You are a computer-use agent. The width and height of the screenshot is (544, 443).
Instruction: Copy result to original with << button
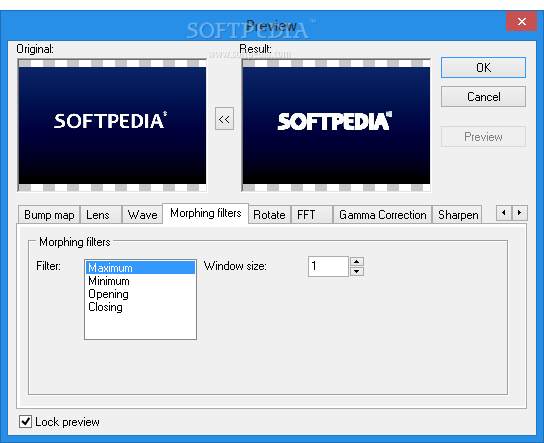pos(224,119)
